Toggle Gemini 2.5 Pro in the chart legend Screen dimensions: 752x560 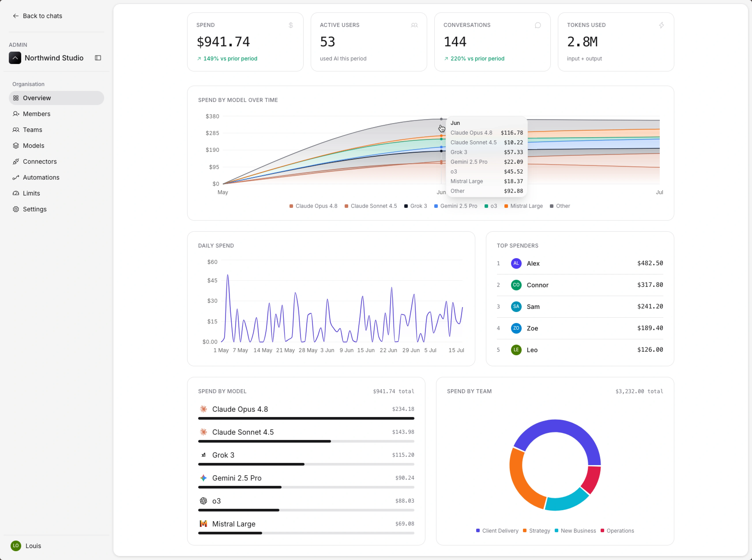pyautogui.click(x=455, y=206)
